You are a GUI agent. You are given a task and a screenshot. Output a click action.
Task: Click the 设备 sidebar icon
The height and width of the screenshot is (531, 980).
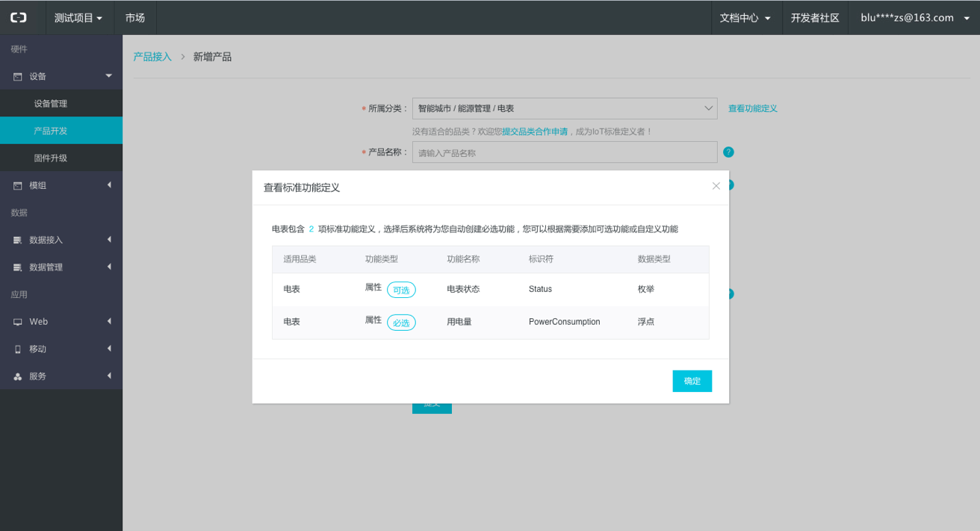coord(18,76)
